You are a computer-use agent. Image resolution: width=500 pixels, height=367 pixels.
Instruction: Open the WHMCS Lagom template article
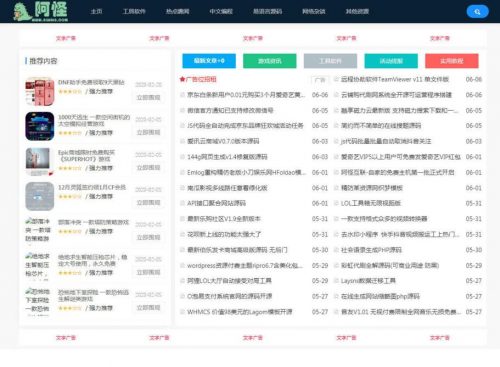point(239,312)
